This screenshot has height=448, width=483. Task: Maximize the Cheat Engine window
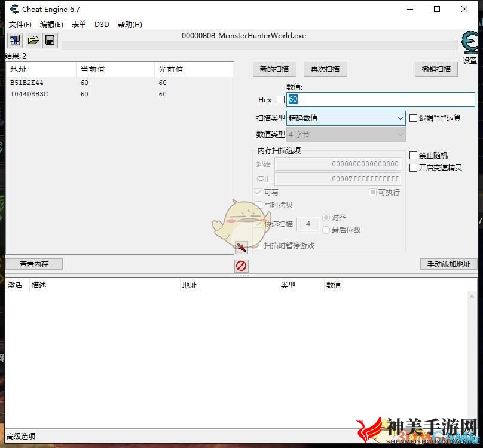click(437, 9)
